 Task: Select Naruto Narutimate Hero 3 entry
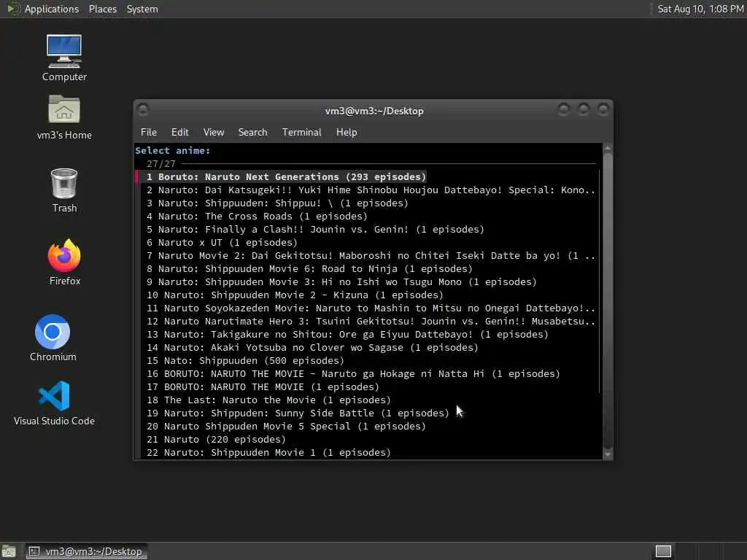(371, 321)
